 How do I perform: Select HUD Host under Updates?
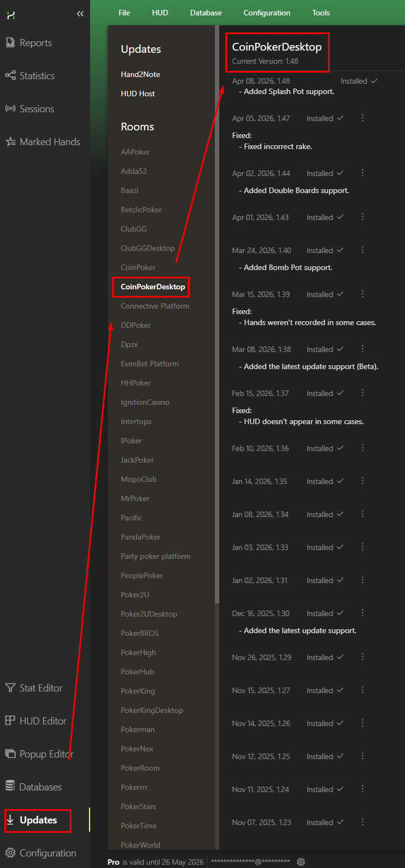138,94
